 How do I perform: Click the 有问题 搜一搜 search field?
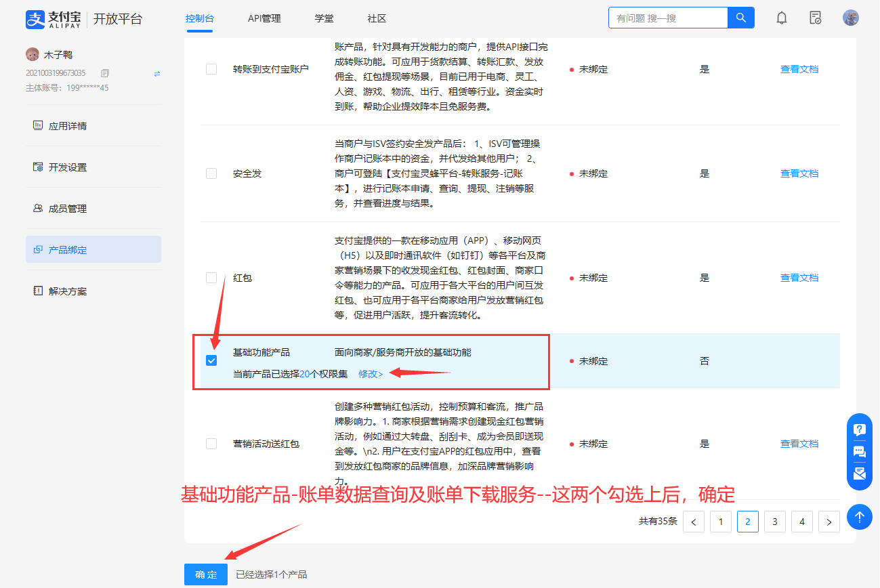point(667,18)
